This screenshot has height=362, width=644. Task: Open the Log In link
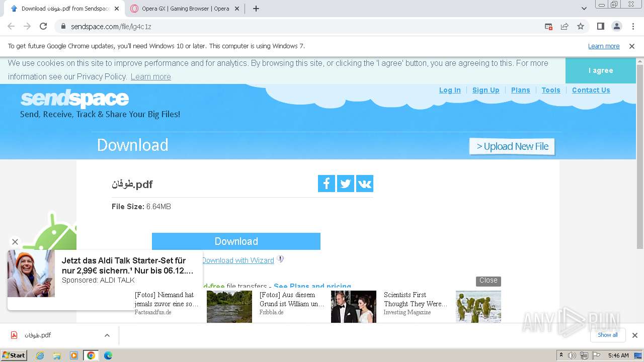450,90
